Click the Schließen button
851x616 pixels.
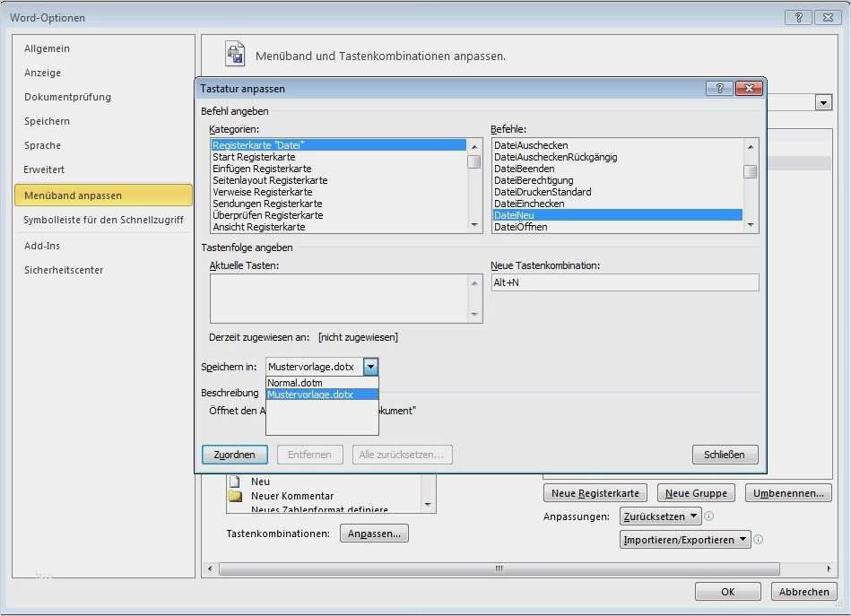[725, 455]
